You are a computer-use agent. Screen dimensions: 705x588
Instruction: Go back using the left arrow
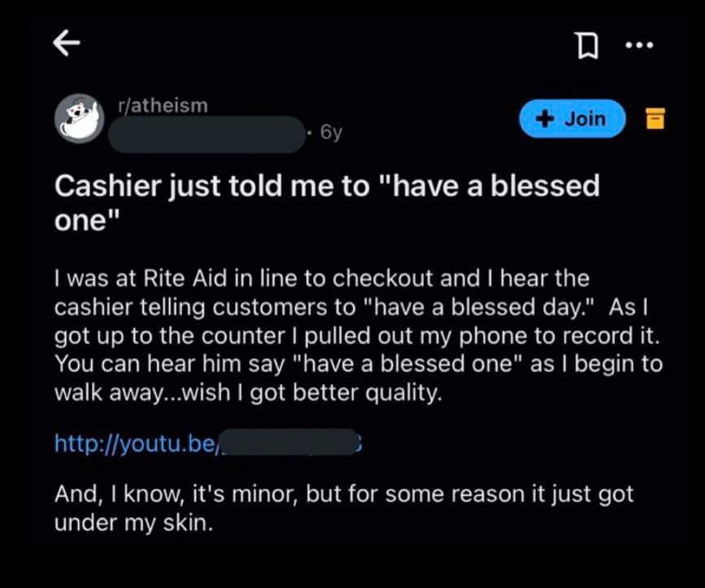(67, 43)
